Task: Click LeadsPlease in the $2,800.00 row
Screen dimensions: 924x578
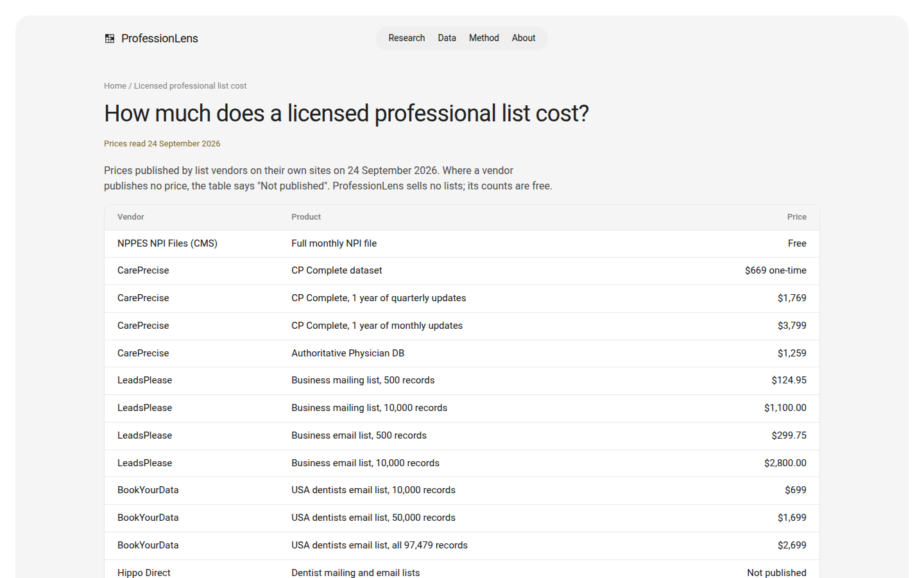Action: click(144, 463)
